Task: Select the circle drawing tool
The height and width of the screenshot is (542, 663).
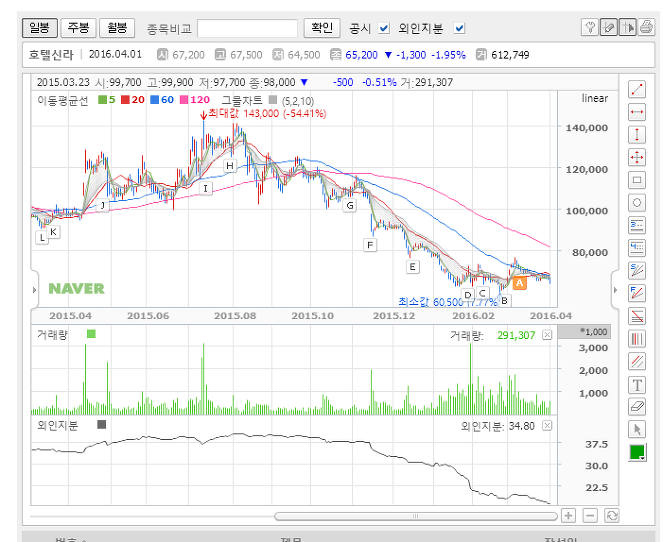Action: coord(637,203)
